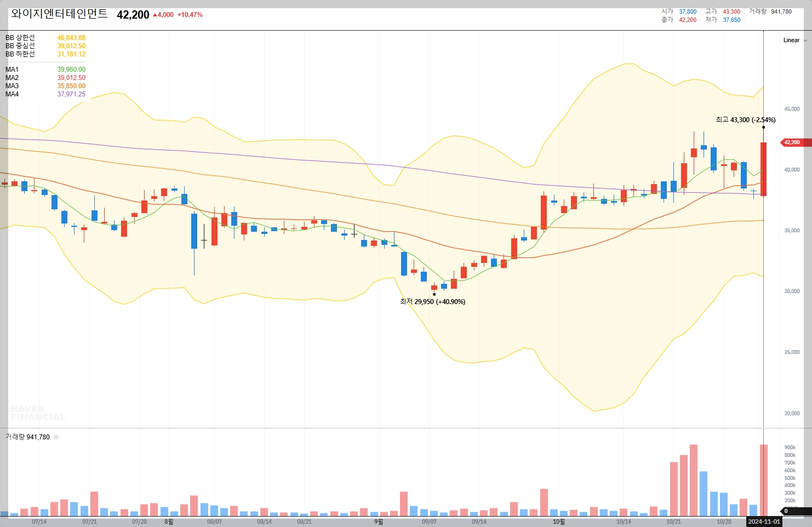812x527 pixels.
Task: Click the ▲4,000 price change in header
Action: pyautogui.click(x=163, y=15)
